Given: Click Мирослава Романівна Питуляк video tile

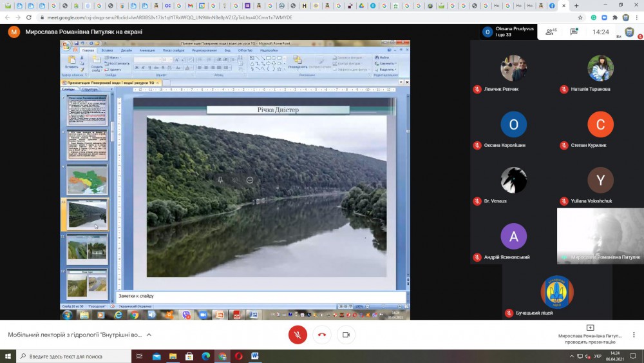Looking at the screenshot, I should (600, 236).
